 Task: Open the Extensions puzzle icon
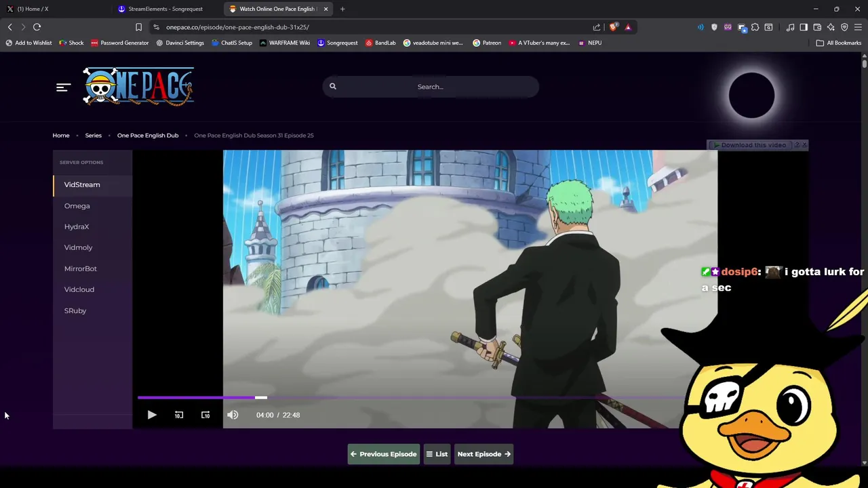coord(755,27)
